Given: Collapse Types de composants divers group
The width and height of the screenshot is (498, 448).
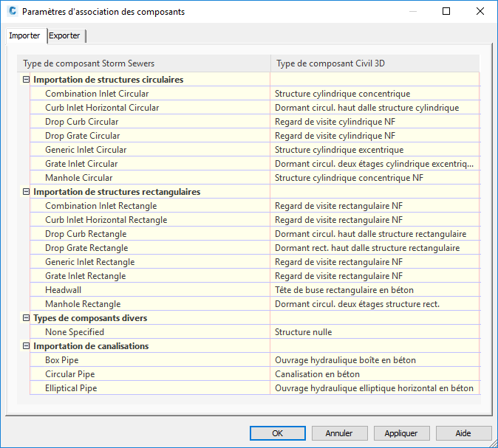Looking at the screenshot, I should pyautogui.click(x=26, y=318).
